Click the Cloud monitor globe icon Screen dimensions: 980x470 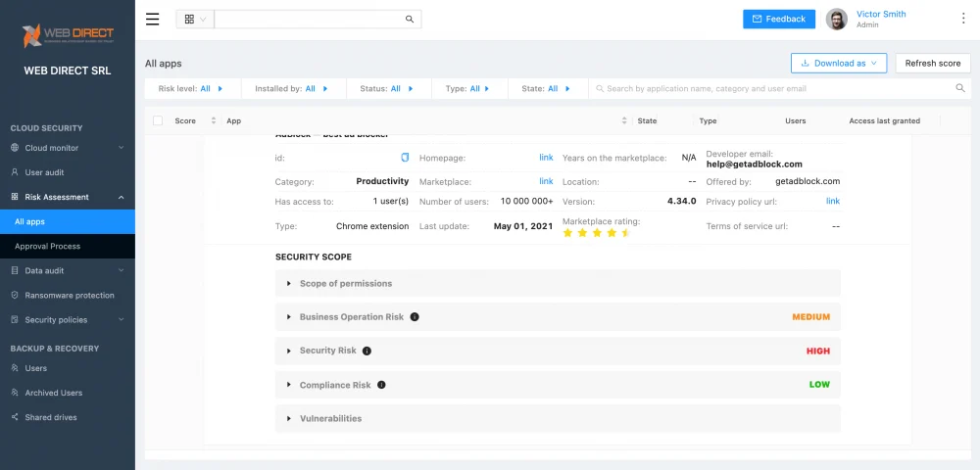tap(15, 148)
